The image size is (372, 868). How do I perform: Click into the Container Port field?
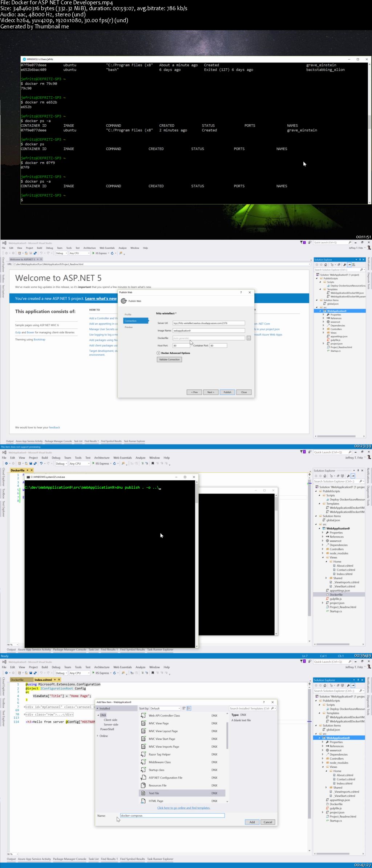coord(218,346)
